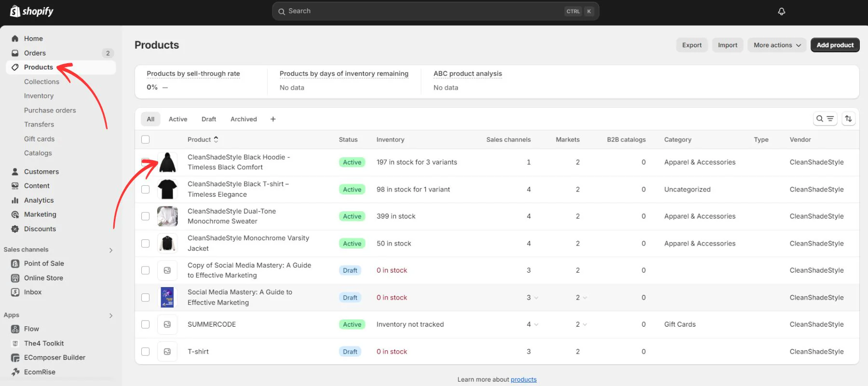This screenshot has height=386, width=868.
Task: Open Transfers in the sidebar
Action: [x=39, y=124]
